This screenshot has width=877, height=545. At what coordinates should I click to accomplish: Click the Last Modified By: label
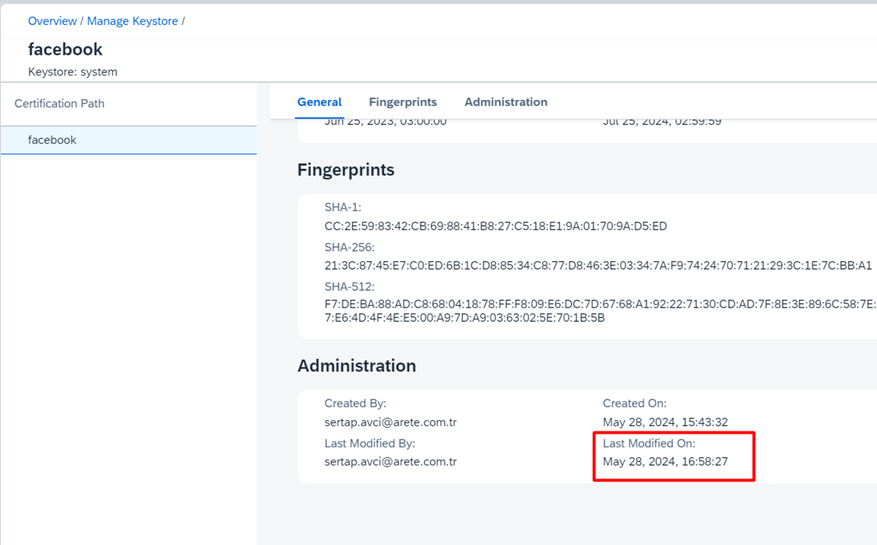[370, 443]
